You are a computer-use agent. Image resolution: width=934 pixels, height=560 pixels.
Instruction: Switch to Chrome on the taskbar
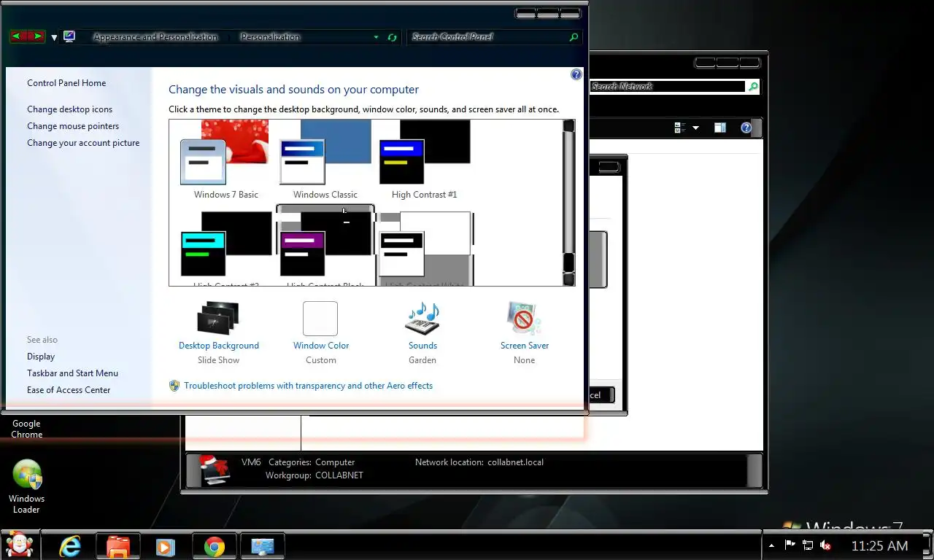(x=214, y=546)
